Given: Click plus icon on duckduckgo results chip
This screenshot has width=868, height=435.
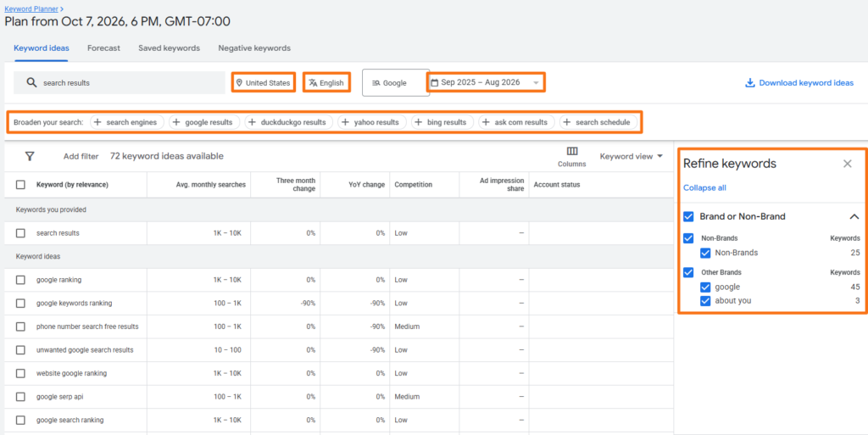Looking at the screenshot, I should click(253, 122).
